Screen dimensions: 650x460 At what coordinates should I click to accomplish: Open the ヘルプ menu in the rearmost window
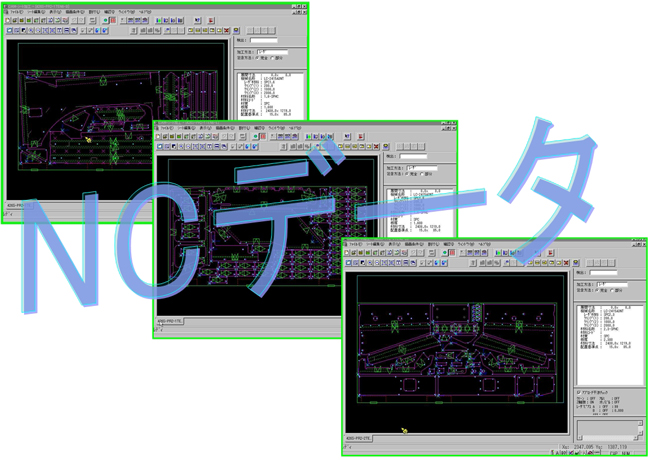pos(145,12)
